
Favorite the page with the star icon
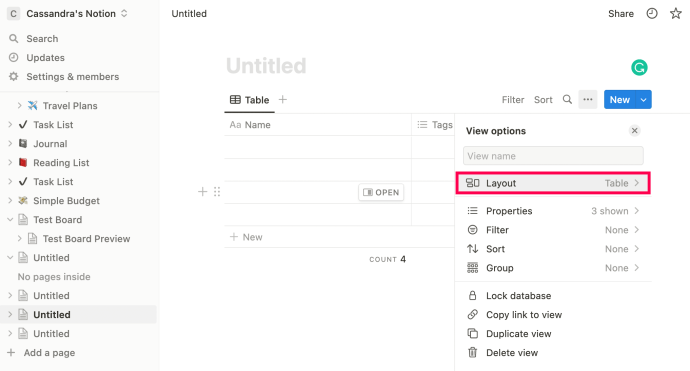click(x=675, y=14)
